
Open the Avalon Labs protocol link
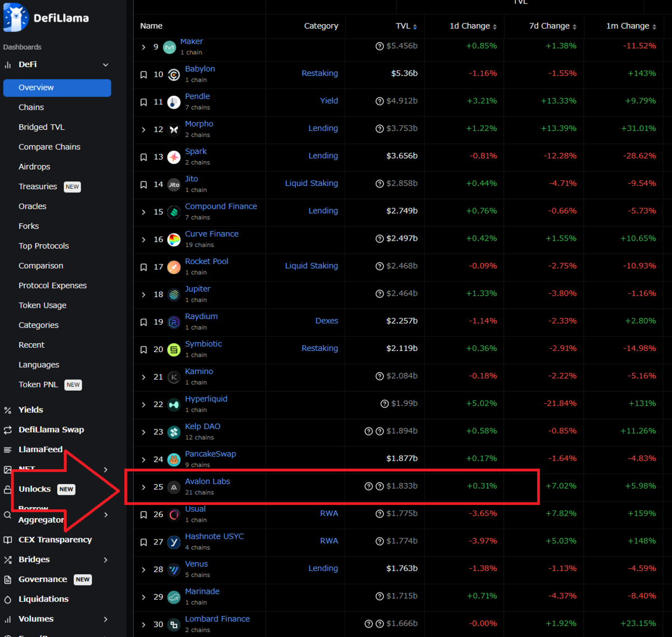coord(208,481)
